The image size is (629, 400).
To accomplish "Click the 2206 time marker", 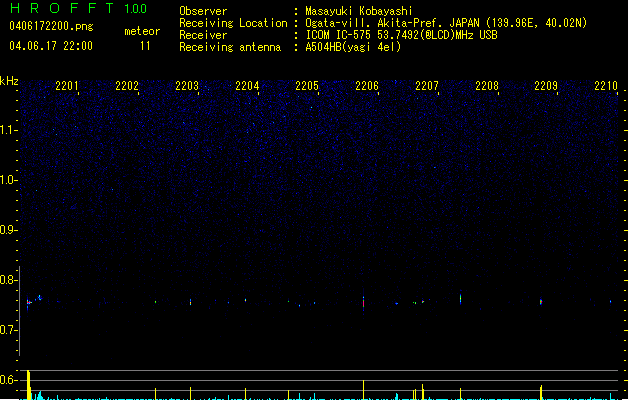I will pos(367,86).
